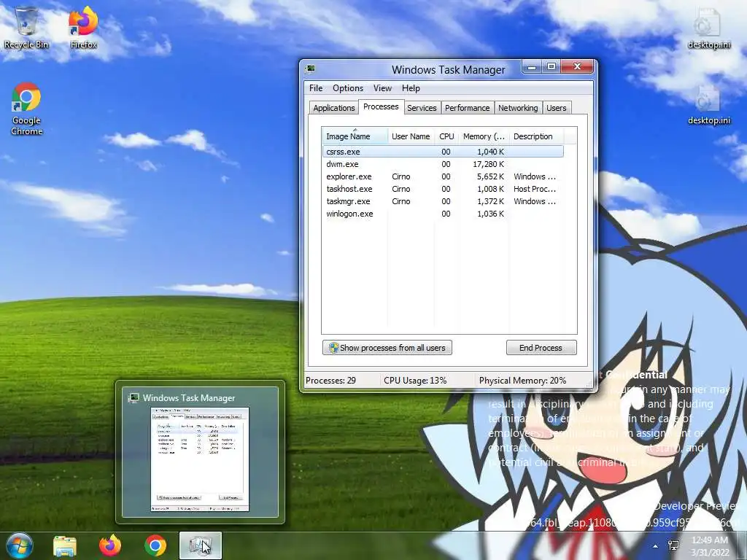Maximize the Task Manager window
747x560 pixels.
click(551, 67)
